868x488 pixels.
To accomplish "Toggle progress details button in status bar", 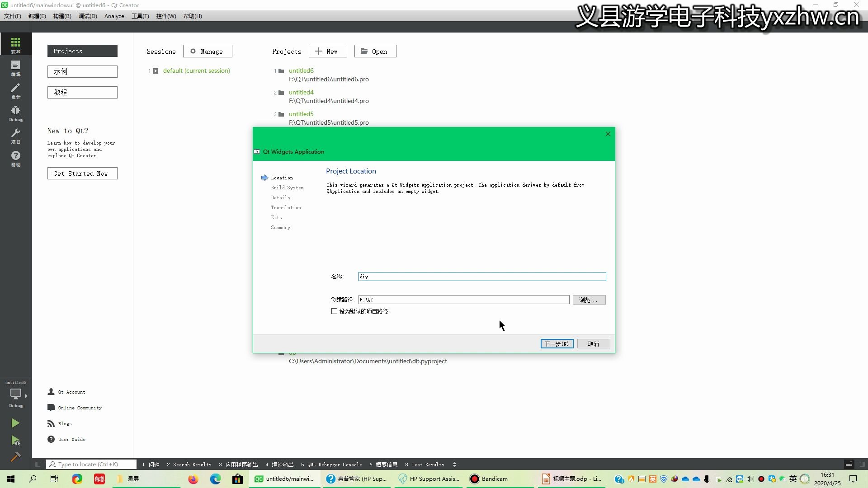I will coord(849,465).
